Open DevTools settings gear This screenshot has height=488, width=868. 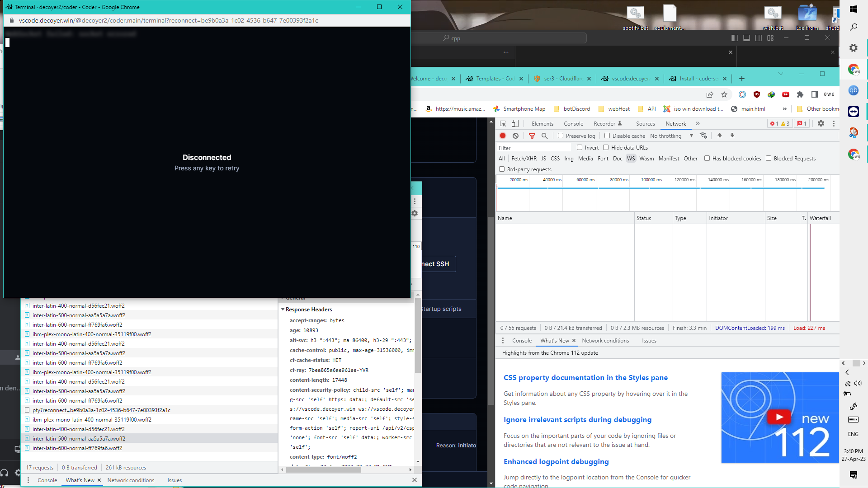click(x=821, y=123)
